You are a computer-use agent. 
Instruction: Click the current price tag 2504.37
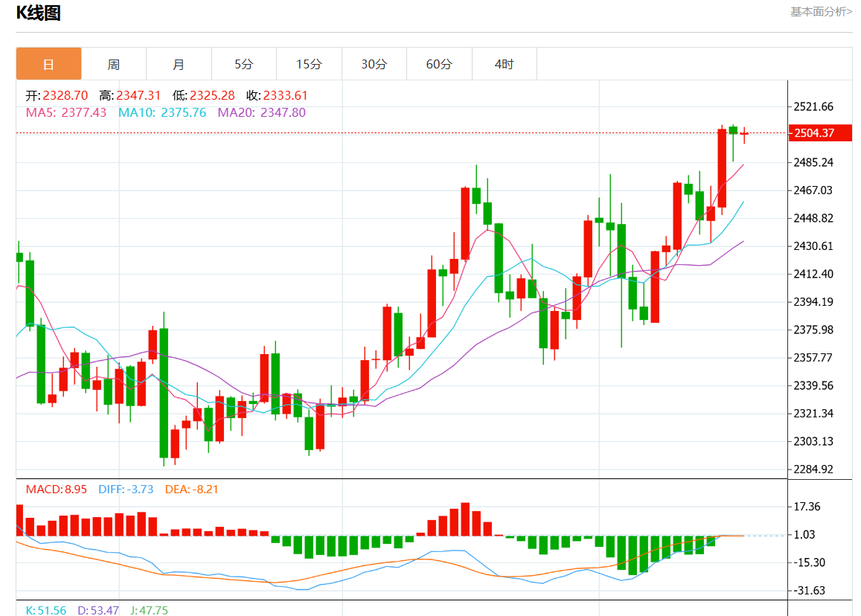(820, 133)
